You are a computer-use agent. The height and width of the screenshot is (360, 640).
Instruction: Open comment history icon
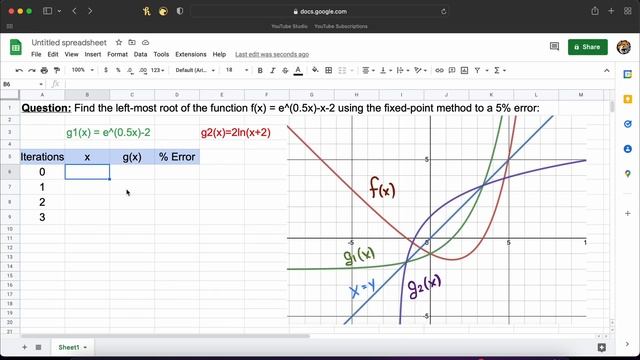554,47
